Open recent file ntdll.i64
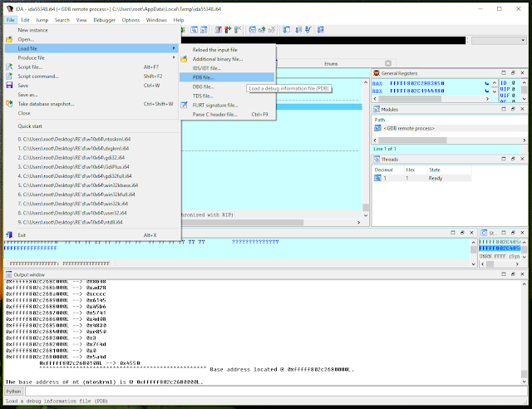 click(x=92, y=222)
